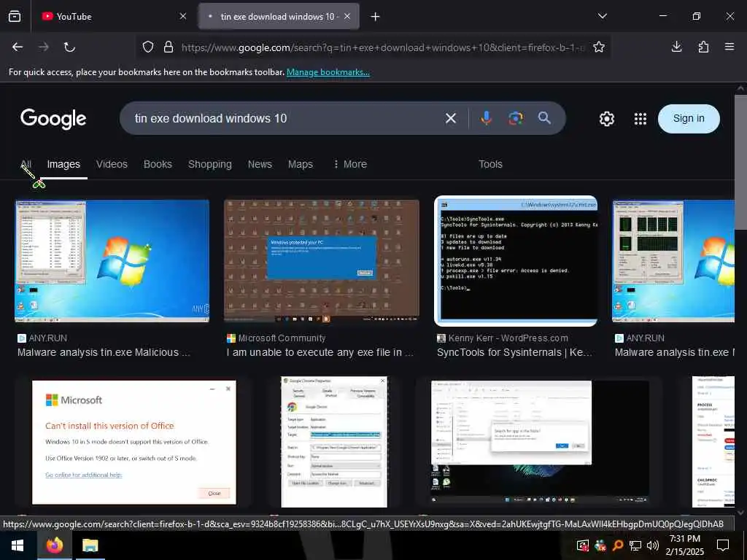Bookmark this page with star
The width and height of the screenshot is (747, 560).
pyautogui.click(x=599, y=47)
